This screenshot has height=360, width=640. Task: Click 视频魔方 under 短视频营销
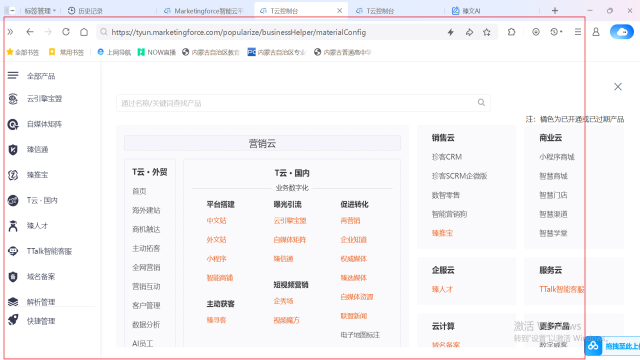287,320
